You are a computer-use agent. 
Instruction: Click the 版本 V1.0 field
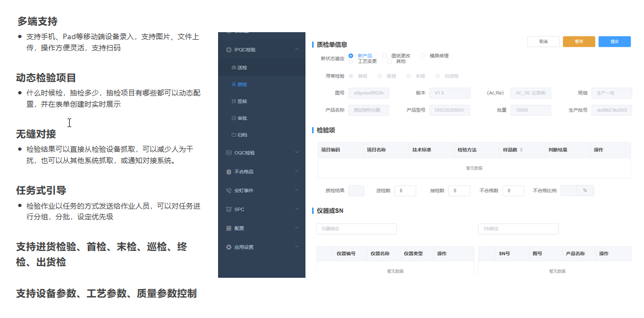(x=450, y=93)
